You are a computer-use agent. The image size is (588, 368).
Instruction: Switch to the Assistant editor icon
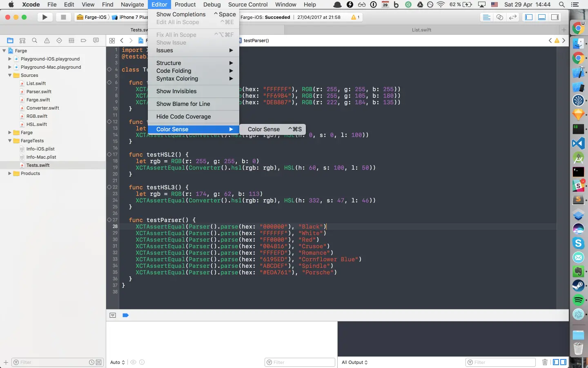500,17
